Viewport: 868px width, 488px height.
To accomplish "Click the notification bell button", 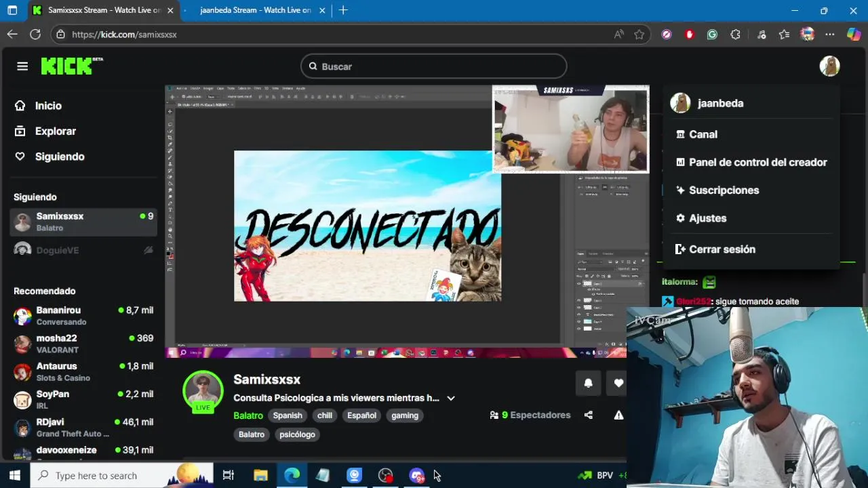I will [x=588, y=383].
